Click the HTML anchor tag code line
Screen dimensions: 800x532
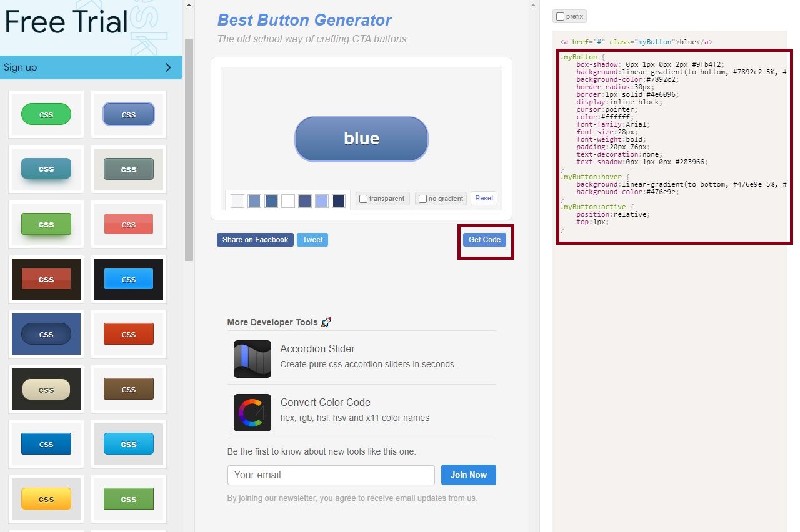pos(636,42)
